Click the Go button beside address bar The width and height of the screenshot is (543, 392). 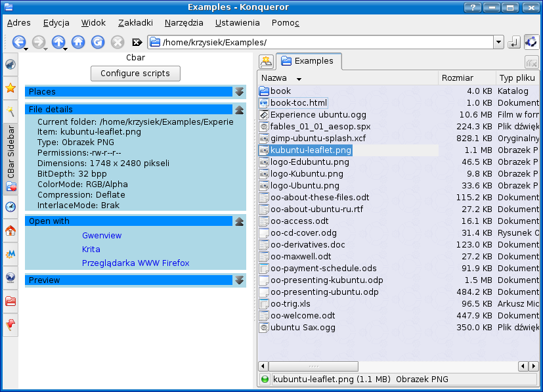coord(514,42)
